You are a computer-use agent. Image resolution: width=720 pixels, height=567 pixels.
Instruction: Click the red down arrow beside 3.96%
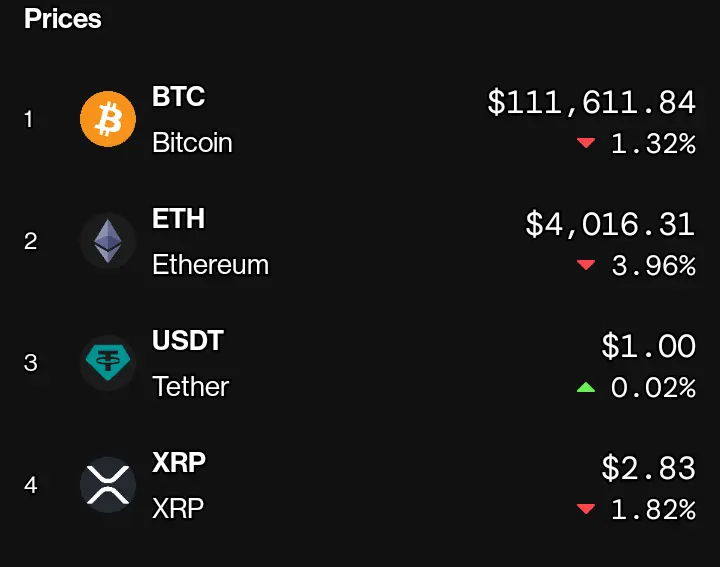point(586,265)
